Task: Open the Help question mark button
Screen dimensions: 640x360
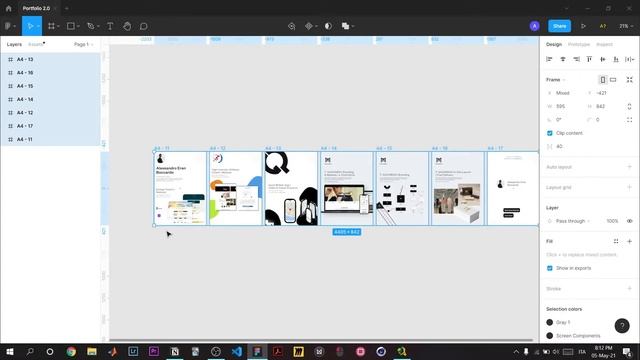Action: point(622,326)
